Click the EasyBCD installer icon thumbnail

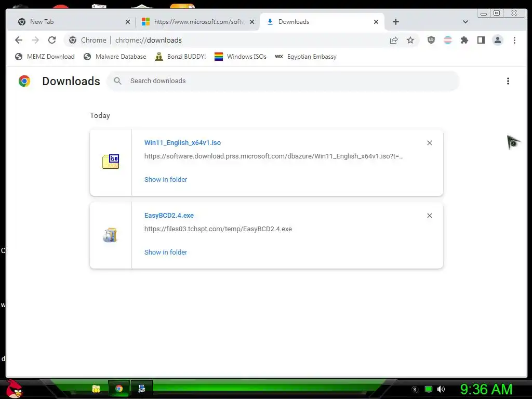point(110,235)
